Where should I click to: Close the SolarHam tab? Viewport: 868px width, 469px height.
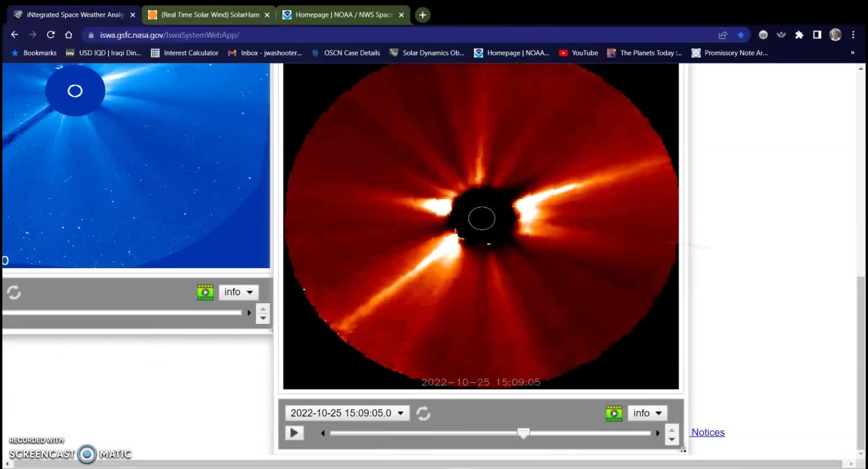pos(267,15)
